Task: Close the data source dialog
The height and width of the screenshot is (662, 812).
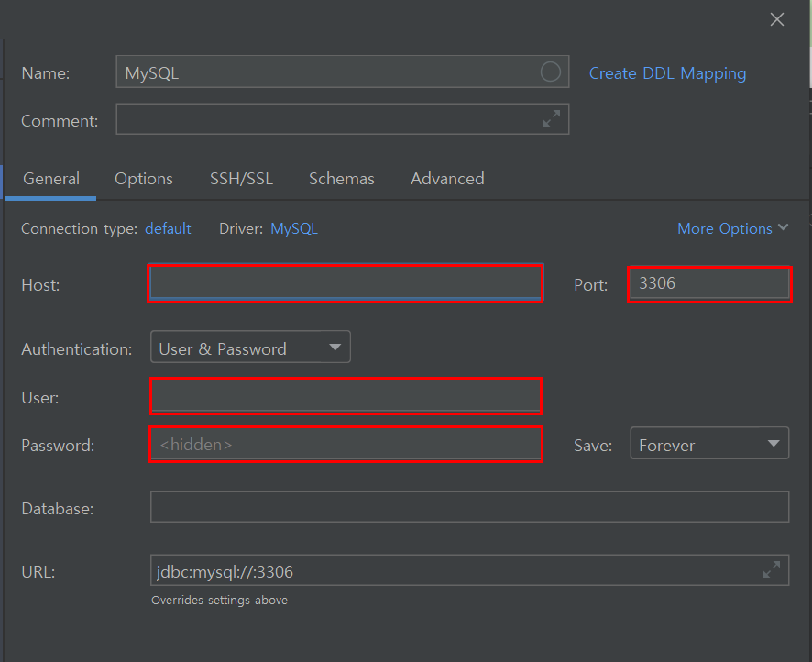Action: (777, 19)
